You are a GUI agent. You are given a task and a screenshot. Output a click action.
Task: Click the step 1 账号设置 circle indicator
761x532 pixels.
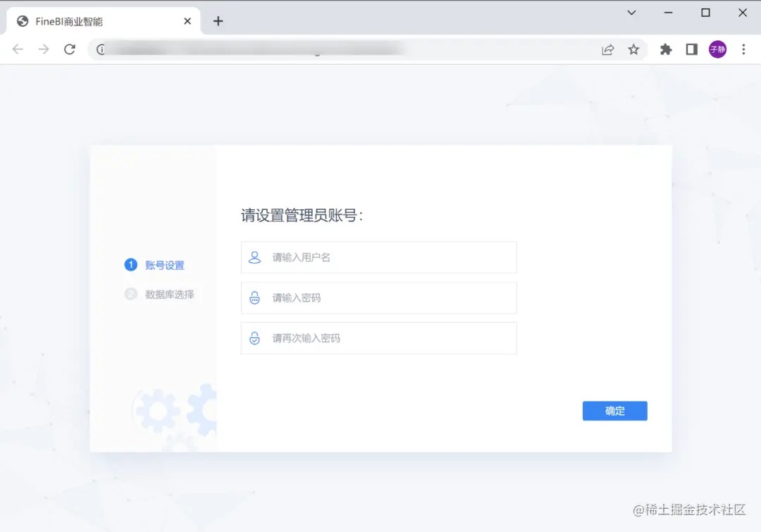point(130,265)
